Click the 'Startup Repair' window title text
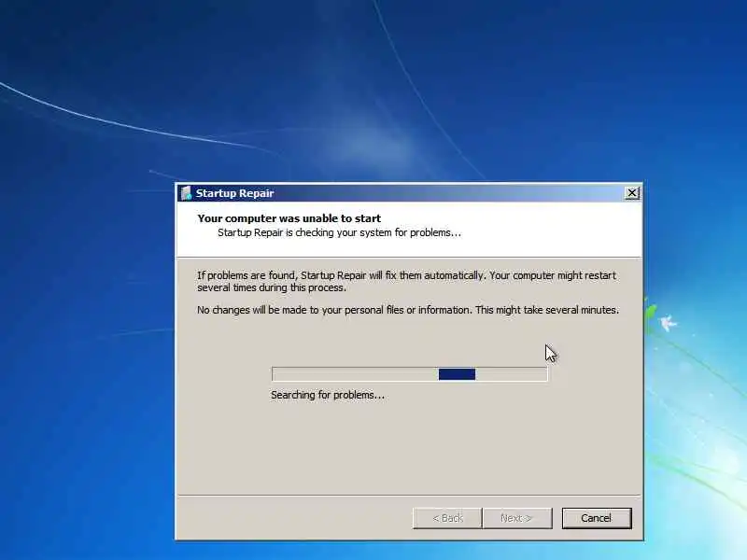 (x=235, y=193)
